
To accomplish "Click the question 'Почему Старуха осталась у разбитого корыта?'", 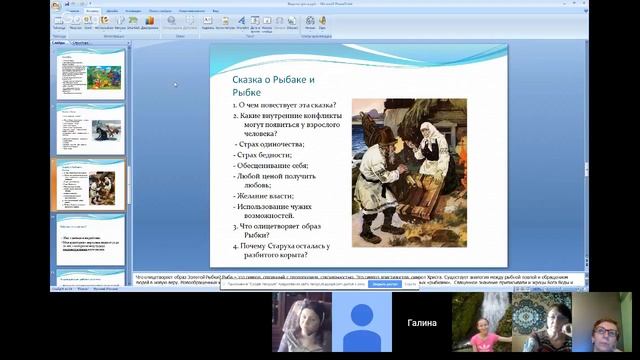I will (281, 250).
